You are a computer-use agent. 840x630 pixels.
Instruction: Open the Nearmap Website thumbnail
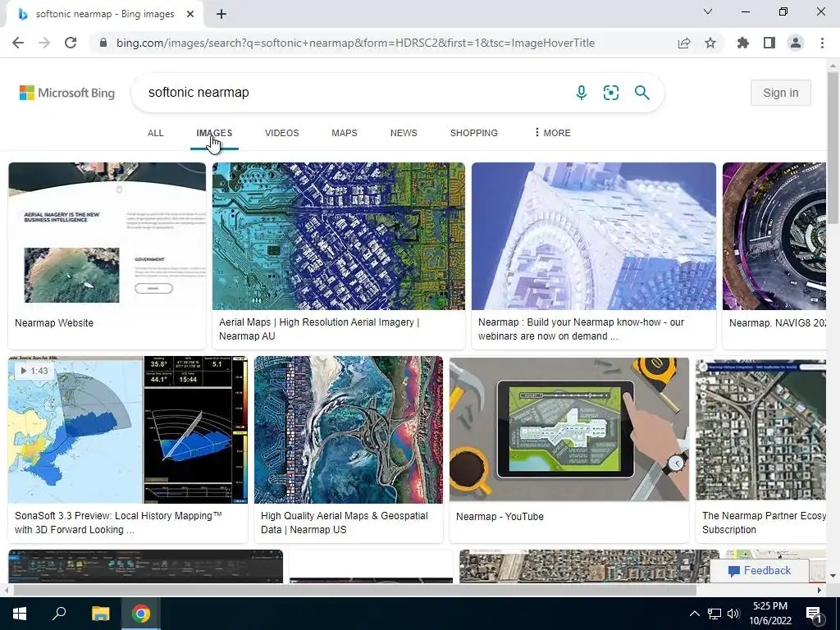pyautogui.click(x=107, y=236)
